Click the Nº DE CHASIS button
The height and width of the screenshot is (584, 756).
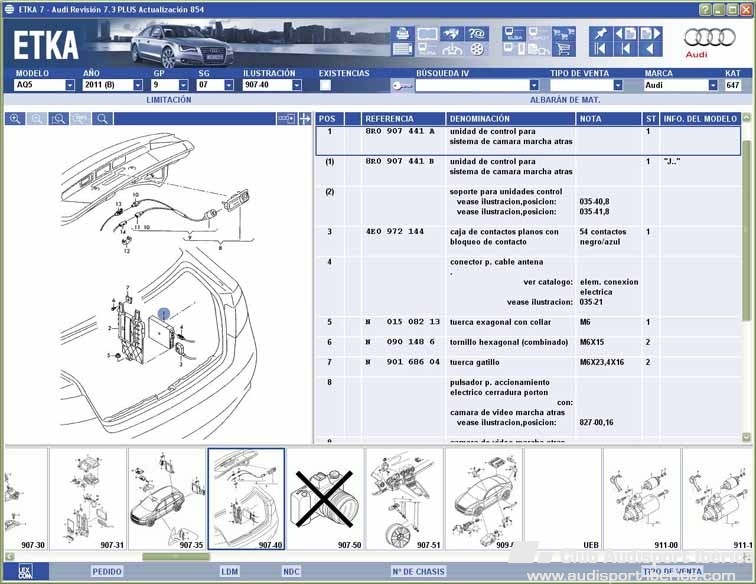(x=418, y=571)
